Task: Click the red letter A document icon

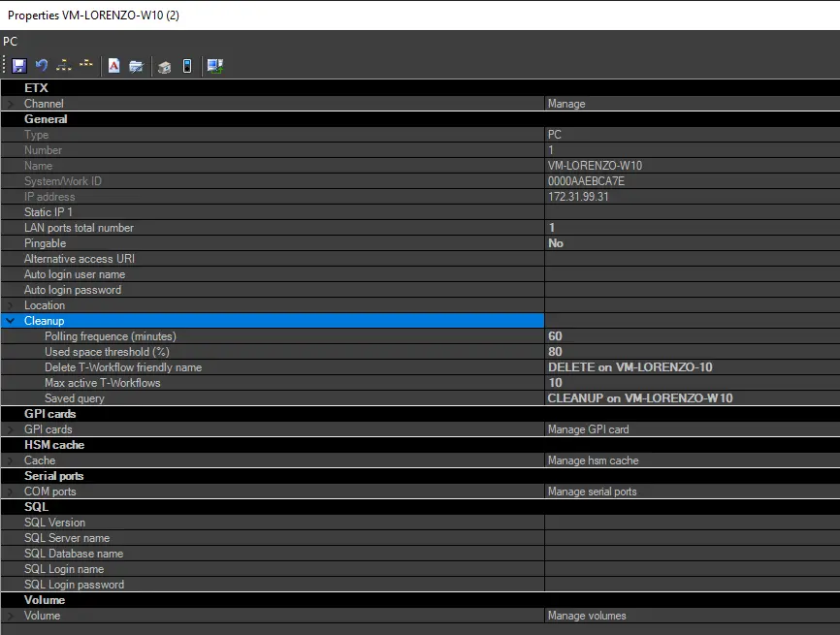Action: point(113,66)
